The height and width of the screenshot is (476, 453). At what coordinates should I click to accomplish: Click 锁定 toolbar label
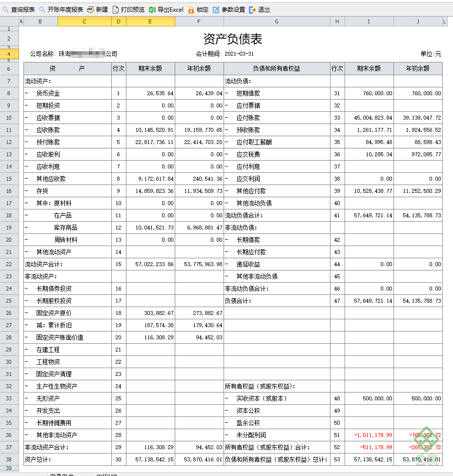203,10
